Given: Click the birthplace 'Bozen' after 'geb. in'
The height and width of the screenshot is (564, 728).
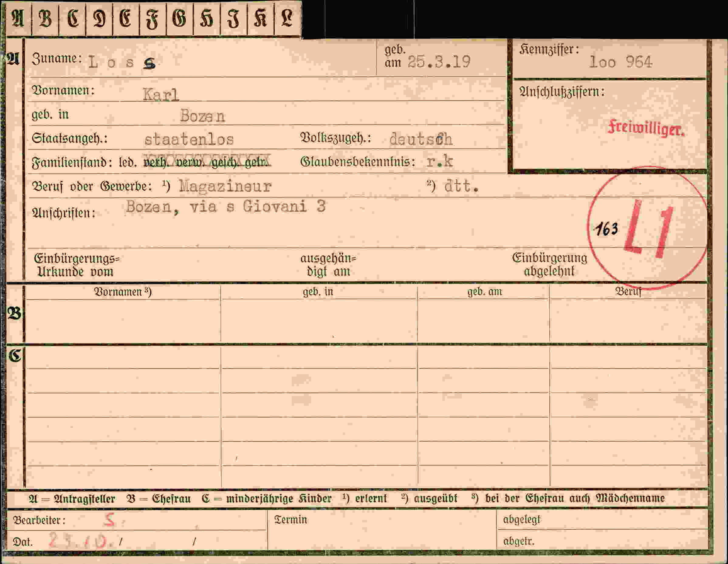Looking at the screenshot, I should coord(203,116).
